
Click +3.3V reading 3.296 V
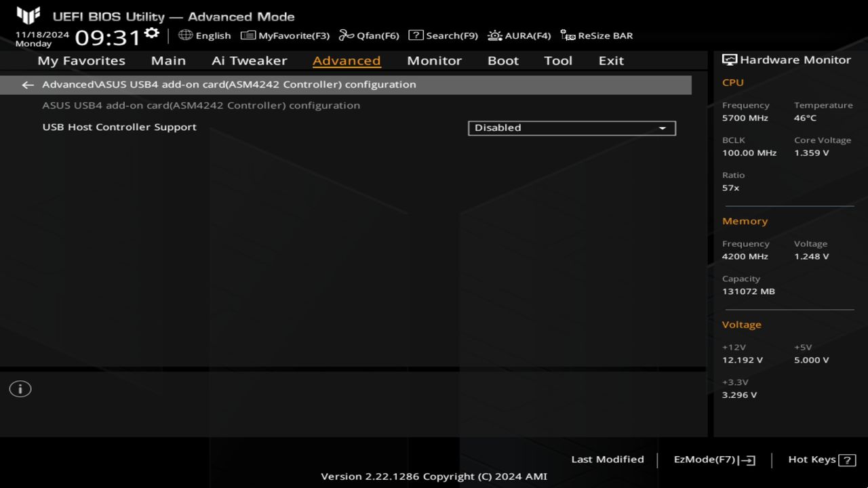pyautogui.click(x=740, y=395)
